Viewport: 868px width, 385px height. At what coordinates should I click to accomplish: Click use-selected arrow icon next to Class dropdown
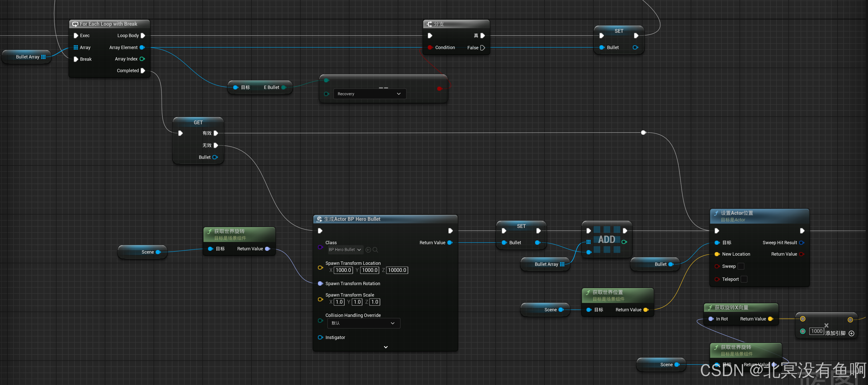click(368, 250)
